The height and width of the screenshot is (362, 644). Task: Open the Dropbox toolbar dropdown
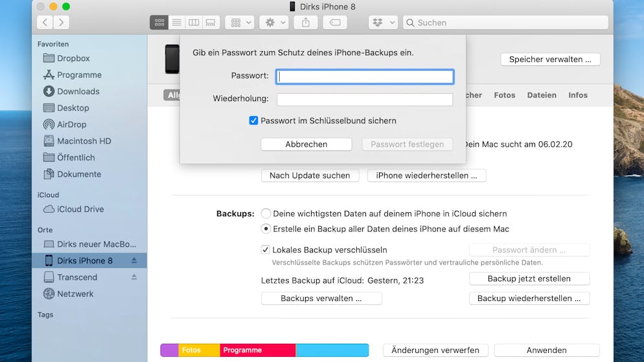pos(383,22)
